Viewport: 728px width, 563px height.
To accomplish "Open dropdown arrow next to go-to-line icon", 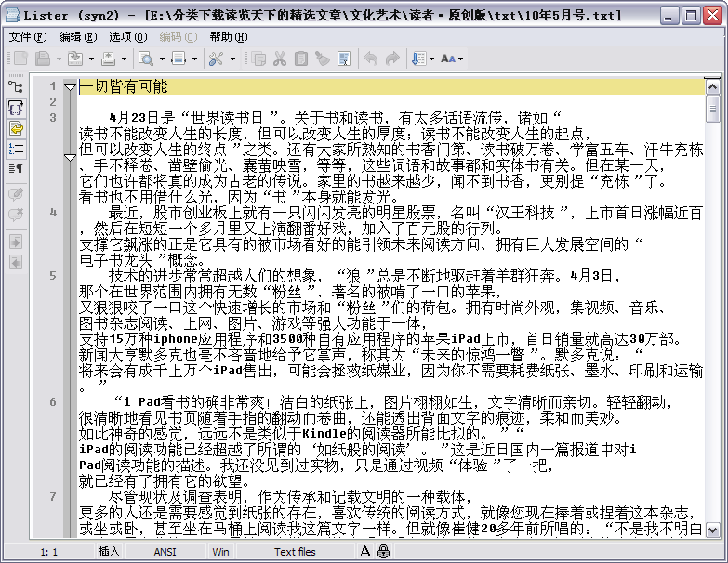I will 194,59.
